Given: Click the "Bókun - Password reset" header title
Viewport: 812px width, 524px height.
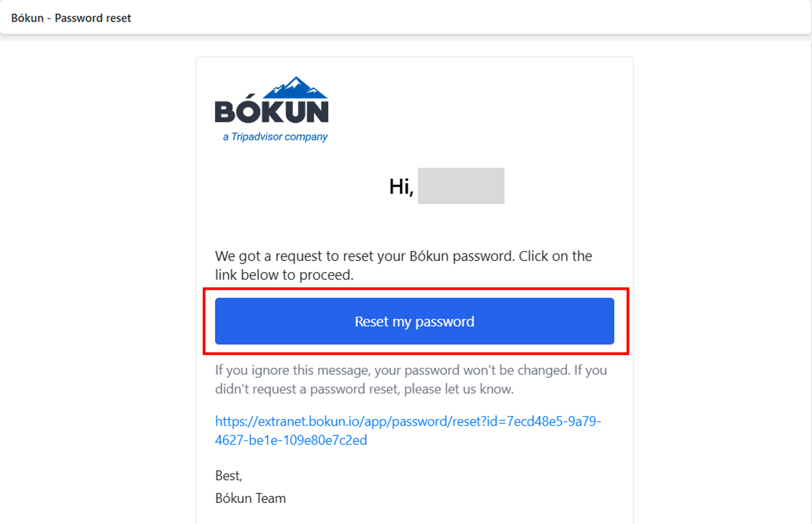Looking at the screenshot, I should [71, 18].
